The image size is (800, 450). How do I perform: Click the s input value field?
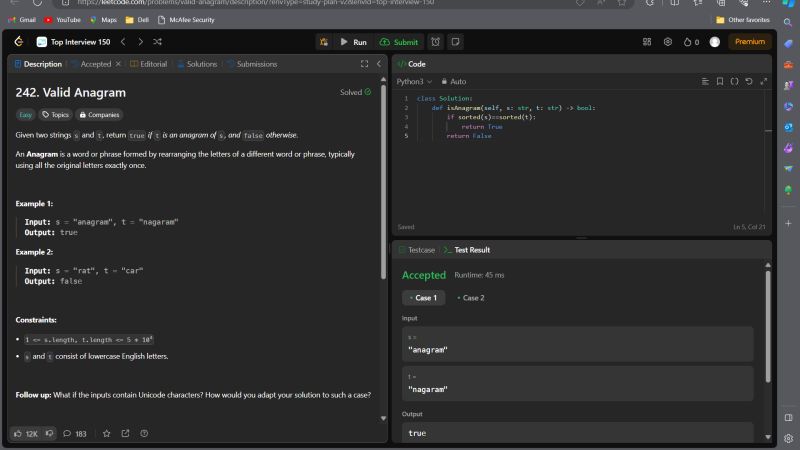pyautogui.click(x=578, y=344)
